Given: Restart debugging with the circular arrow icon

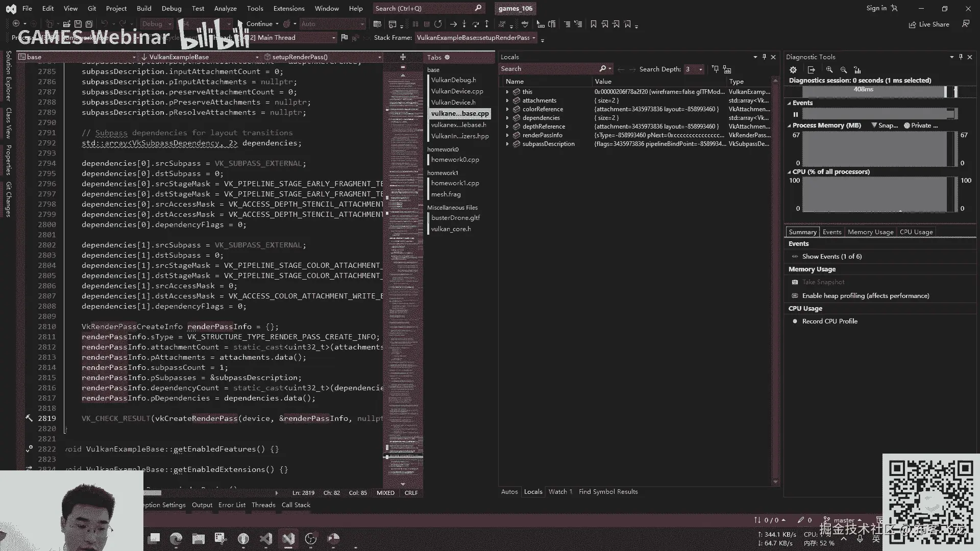Looking at the screenshot, I should 438,24.
